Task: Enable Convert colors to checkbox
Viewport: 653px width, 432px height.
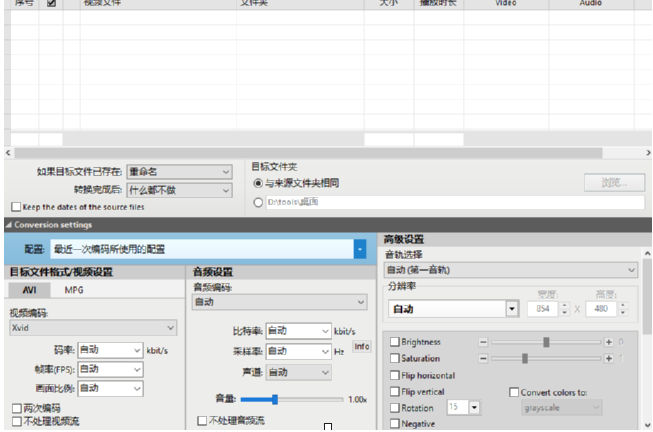Action: click(x=514, y=392)
